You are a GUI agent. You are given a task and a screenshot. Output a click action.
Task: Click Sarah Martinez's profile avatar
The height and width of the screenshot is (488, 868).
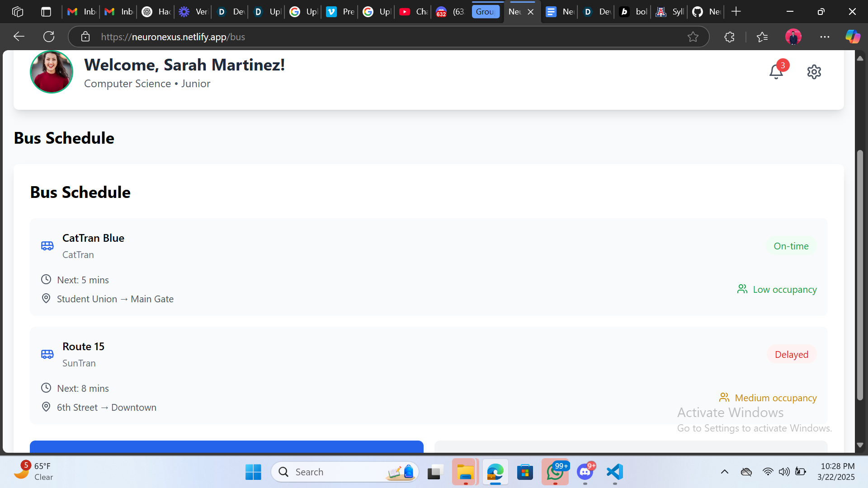coord(52,72)
